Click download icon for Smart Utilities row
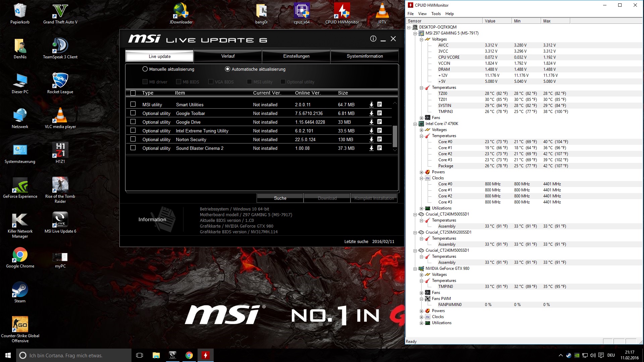Image resolution: width=644 pixels, height=362 pixels. coord(371,105)
